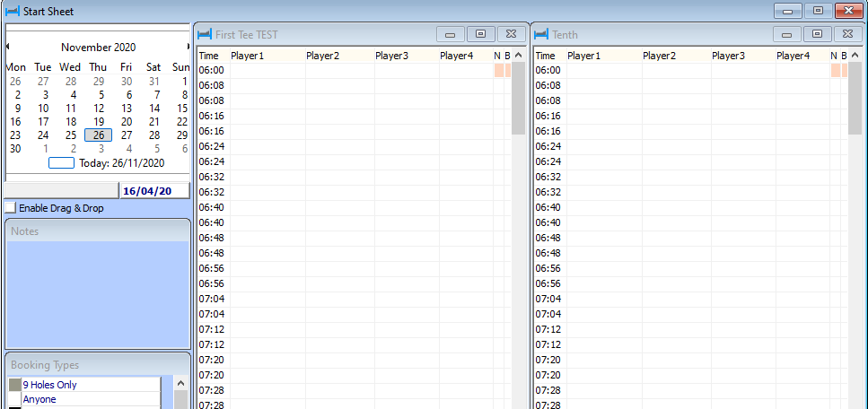The width and height of the screenshot is (868, 409).
Task: Click the Start Sheet window icon
Action: [13, 11]
